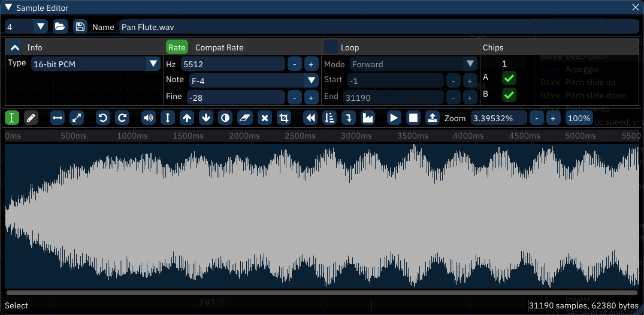644x315 pixels.
Task: Decrease loop Start with minus button
Action: click(x=453, y=80)
